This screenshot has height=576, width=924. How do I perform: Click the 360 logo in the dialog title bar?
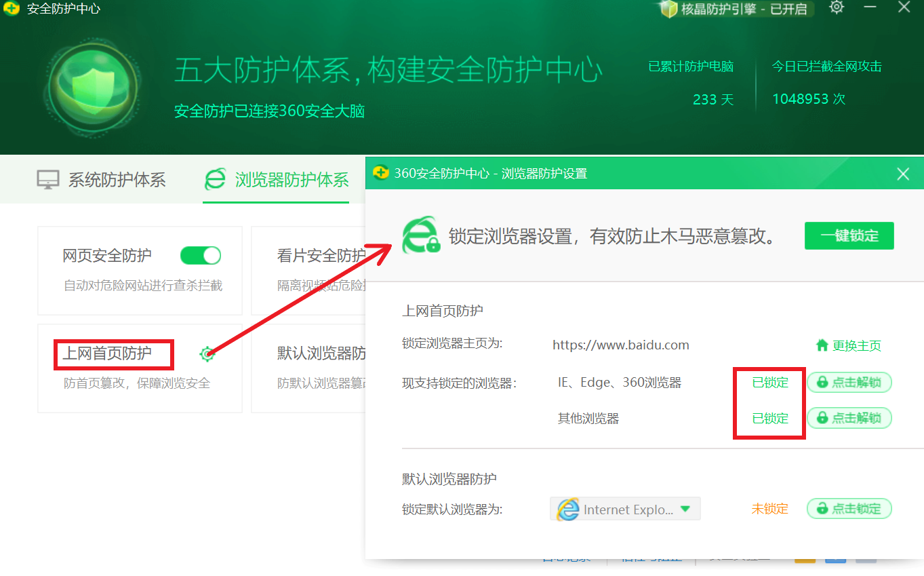point(381,173)
